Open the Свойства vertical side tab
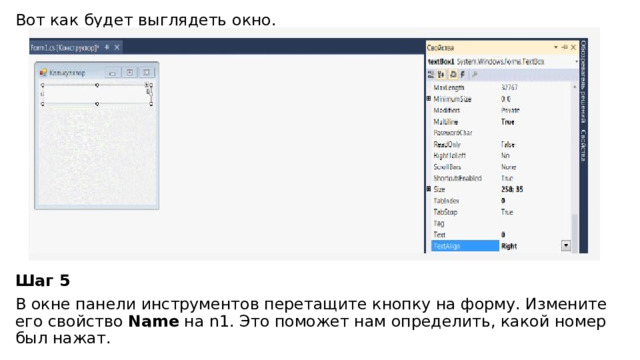The image size is (640, 360). point(583,145)
